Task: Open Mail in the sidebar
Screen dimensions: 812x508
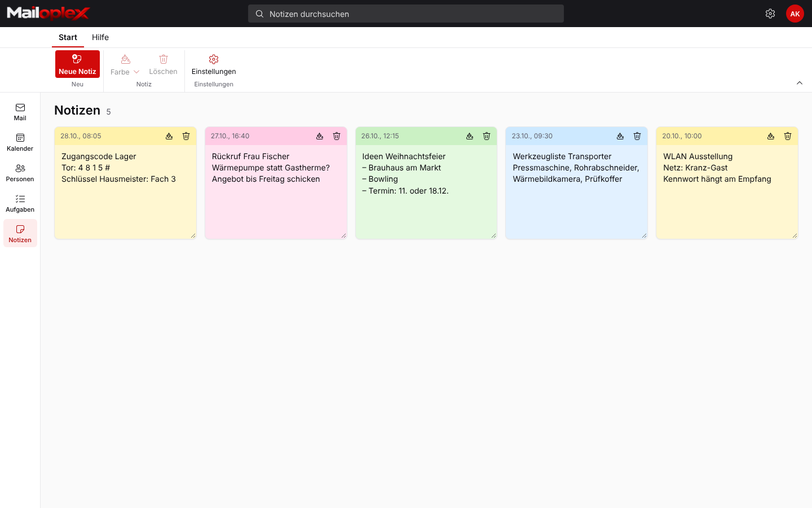Action: click(20, 112)
